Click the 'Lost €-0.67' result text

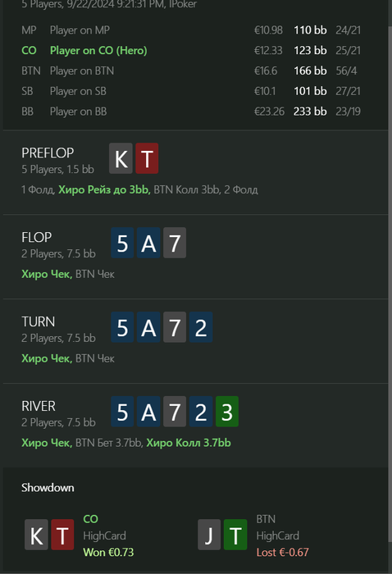pyautogui.click(x=283, y=552)
